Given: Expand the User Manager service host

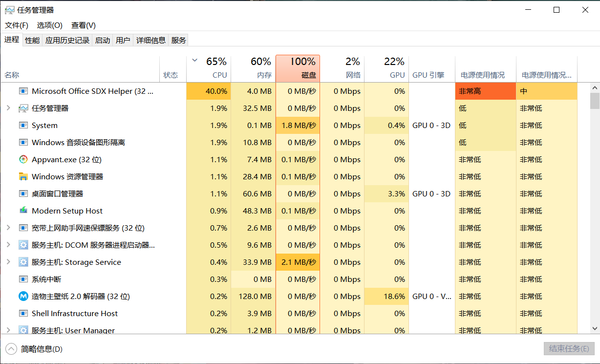Looking at the screenshot, I should tap(8, 330).
